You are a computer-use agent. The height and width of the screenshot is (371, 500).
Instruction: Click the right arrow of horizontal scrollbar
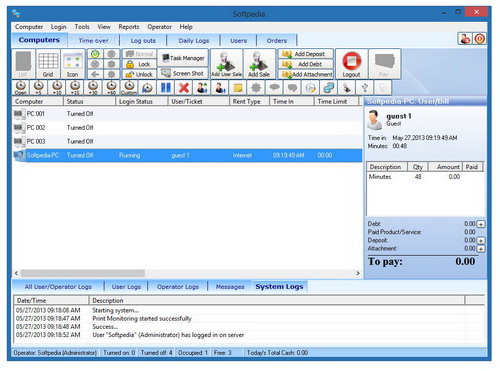(358, 273)
